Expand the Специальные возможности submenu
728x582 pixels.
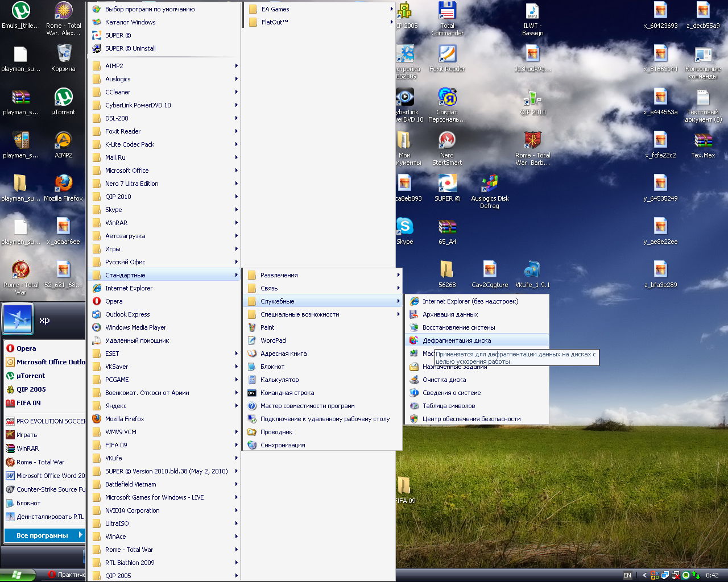(322, 314)
